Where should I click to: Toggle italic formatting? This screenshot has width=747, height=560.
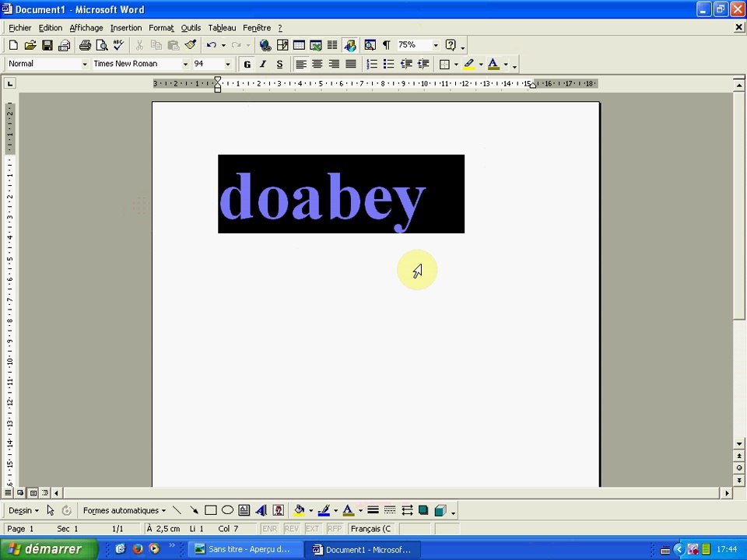[x=263, y=65]
